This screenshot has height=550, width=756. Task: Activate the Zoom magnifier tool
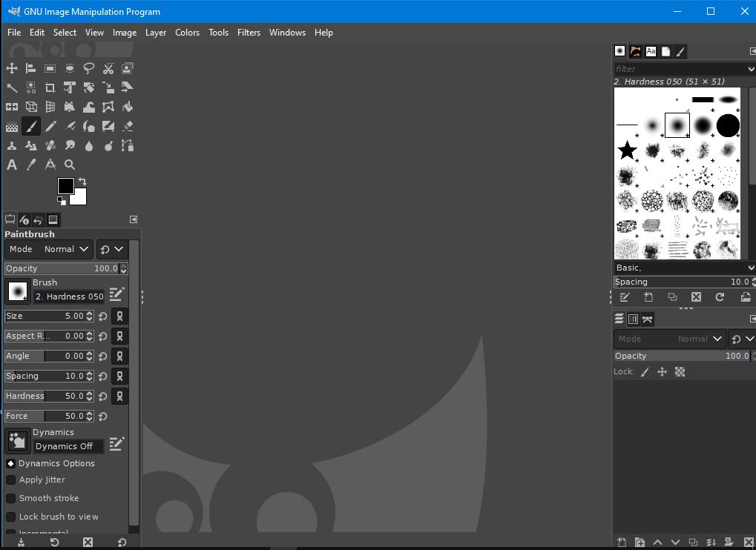[x=70, y=165]
